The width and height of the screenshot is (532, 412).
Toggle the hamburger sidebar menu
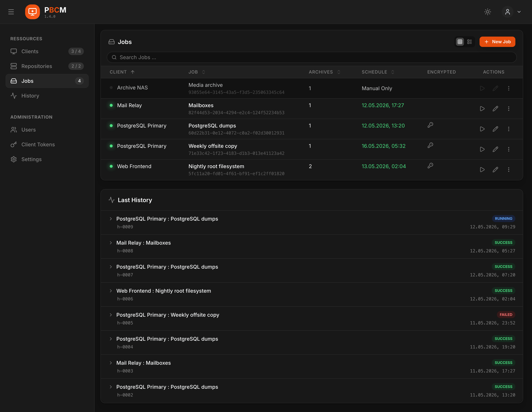click(11, 12)
